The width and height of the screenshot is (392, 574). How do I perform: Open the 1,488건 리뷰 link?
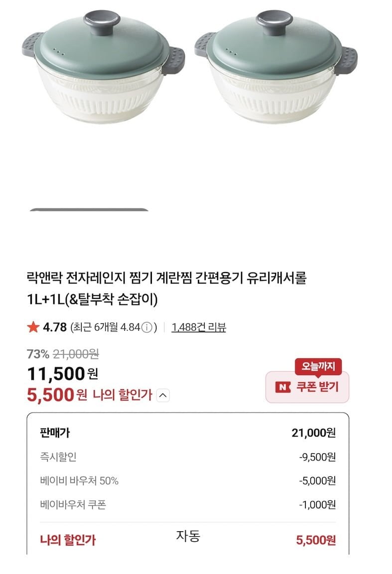tap(199, 327)
